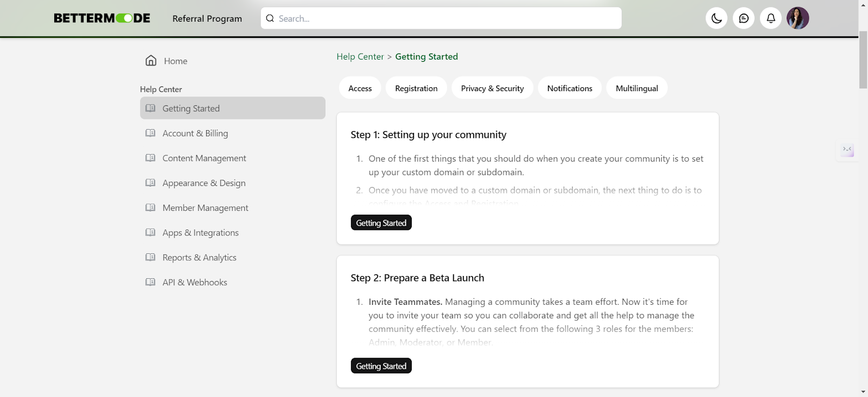
Task: Click the book icon beside API & Webhooks
Action: pyautogui.click(x=150, y=282)
